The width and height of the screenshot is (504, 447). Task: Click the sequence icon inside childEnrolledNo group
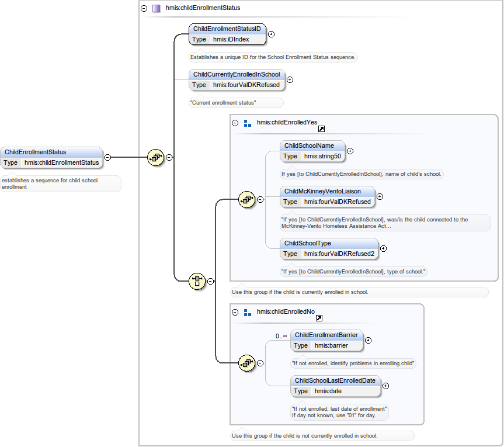click(x=246, y=363)
